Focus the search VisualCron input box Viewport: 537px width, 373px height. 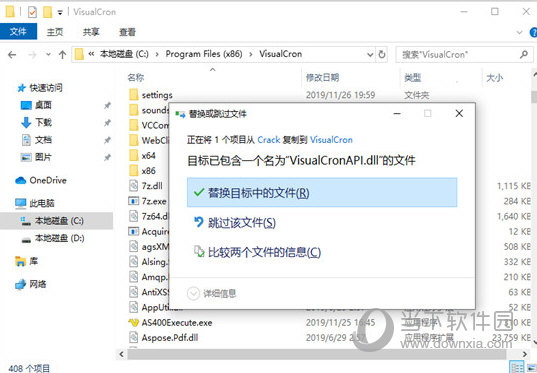pyautogui.click(x=464, y=54)
